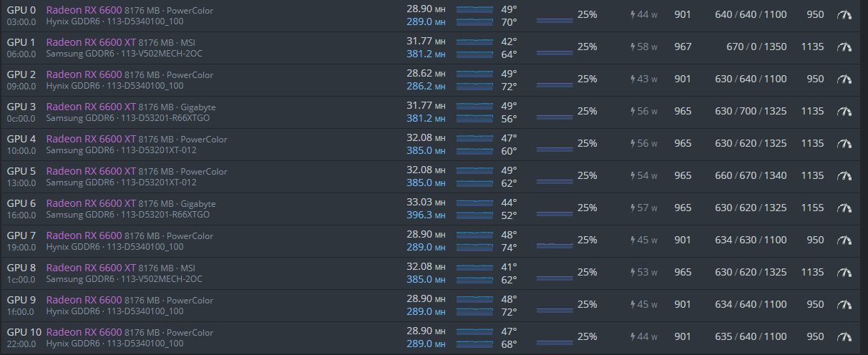
Task: Select clock values 670 / 0 / 1350 on GPU 1
Action: (x=756, y=47)
